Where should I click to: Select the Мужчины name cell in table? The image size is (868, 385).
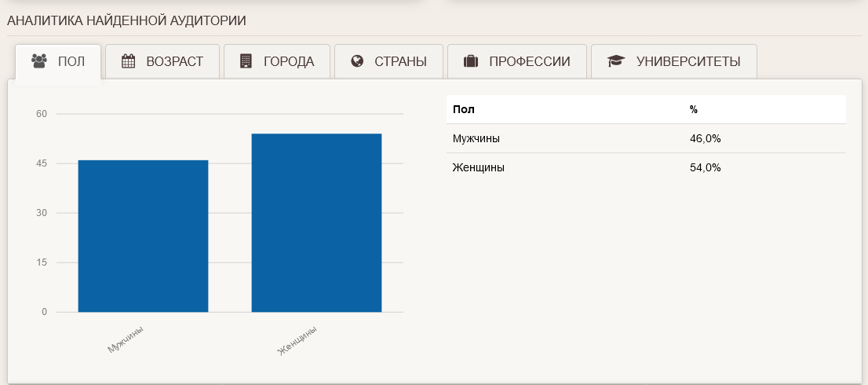tap(476, 138)
